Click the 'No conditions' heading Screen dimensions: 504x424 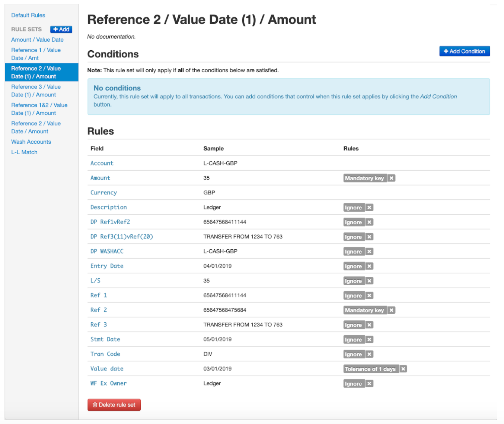pyautogui.click(x=117, y=88)
